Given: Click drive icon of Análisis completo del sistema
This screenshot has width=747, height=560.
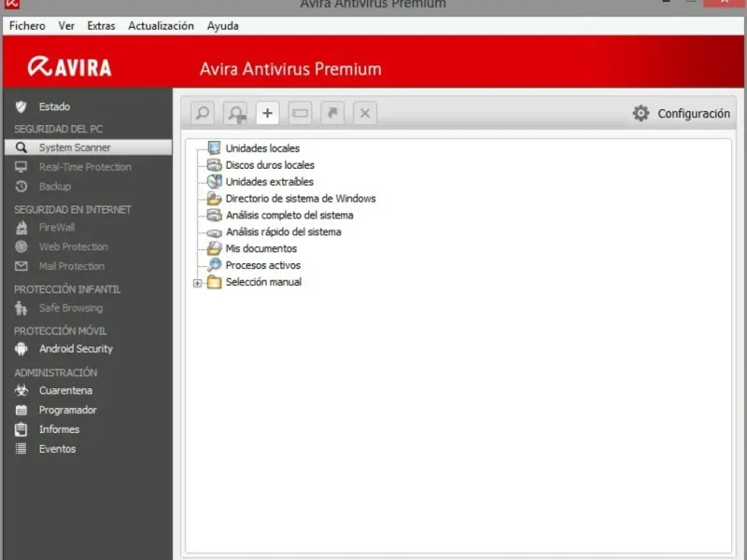Looking at the screenshot, I should click(215, 215).
